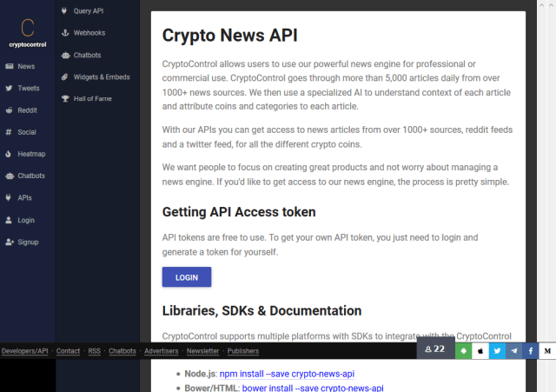
Task: Click the Chatbots robot icon in submenu
Action: (66, 56)
